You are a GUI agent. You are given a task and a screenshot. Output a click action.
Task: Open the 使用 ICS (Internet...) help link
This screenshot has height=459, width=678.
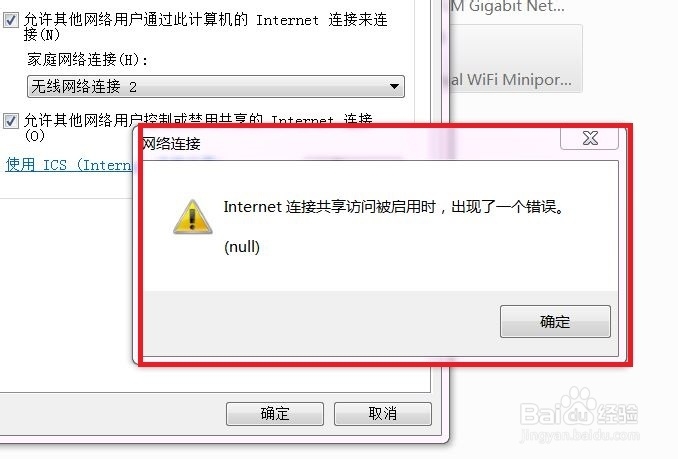(68, 165)
